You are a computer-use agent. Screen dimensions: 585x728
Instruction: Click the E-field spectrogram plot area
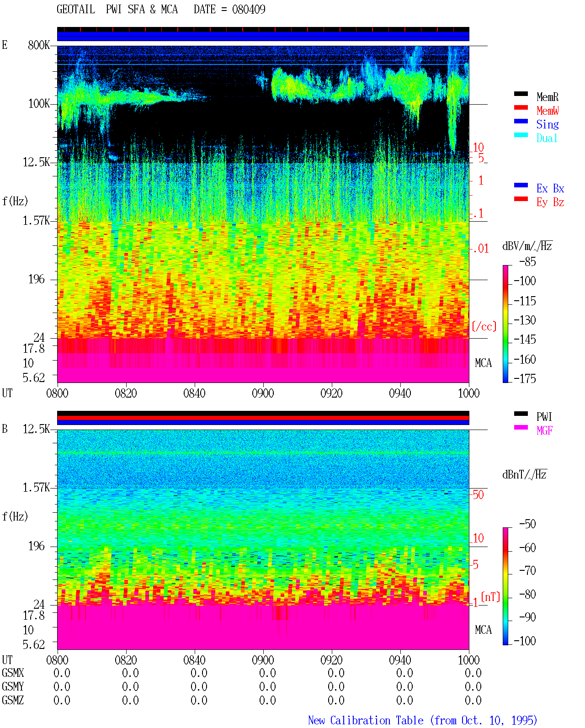point(263,214)
